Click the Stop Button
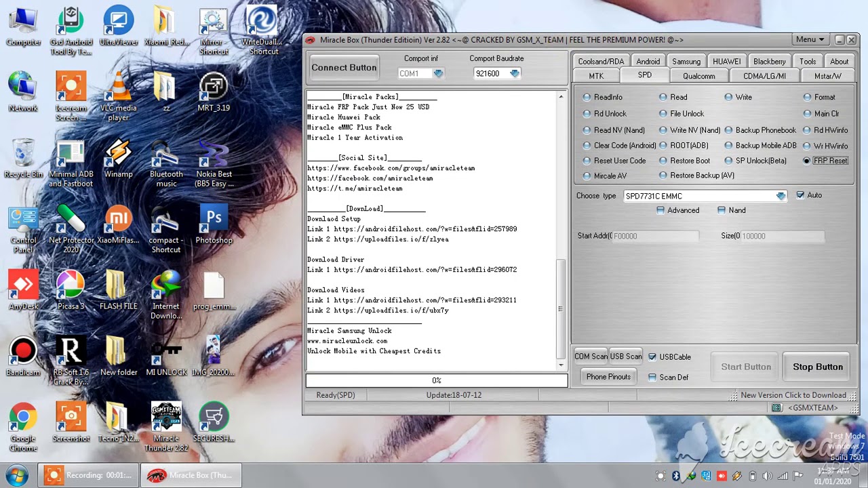 click(818, 367)
